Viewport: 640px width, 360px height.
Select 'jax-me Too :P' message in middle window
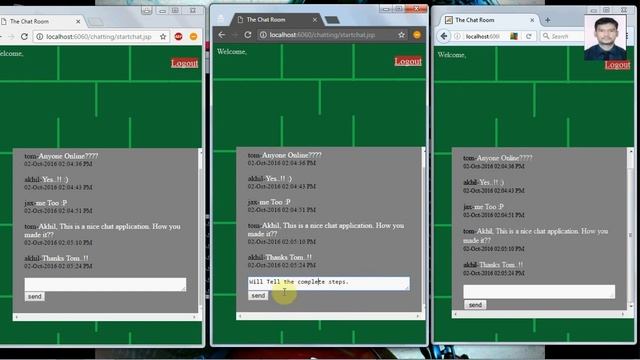269,202
